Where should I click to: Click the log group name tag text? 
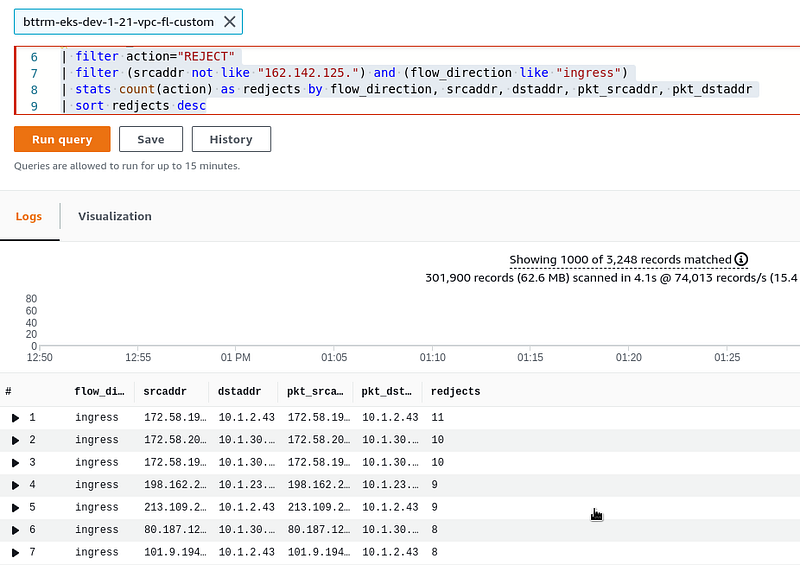click(118, 22)
